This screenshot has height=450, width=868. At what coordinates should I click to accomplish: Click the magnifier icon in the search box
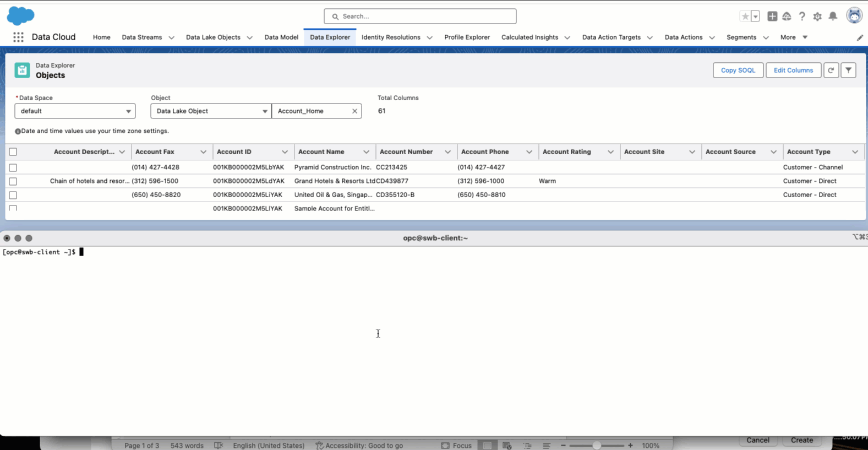pyautogui.click(x=335, y=17)
